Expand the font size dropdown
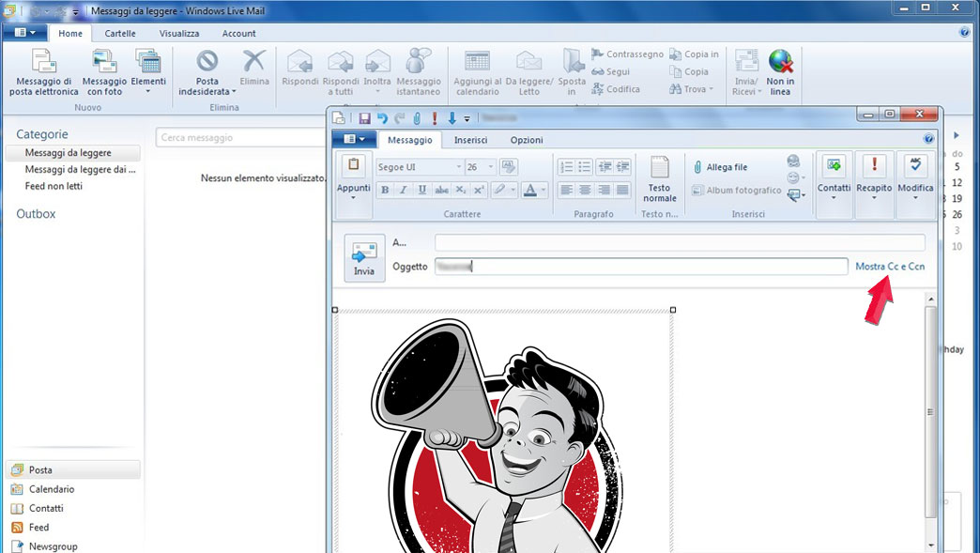980x553 pixels. (x=491, y=166)
